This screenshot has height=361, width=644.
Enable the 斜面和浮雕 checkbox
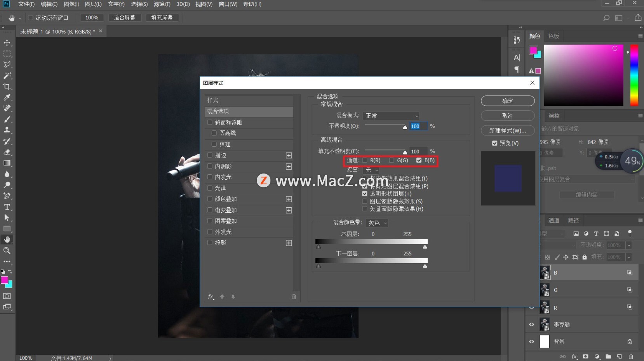tap(210, 122)
